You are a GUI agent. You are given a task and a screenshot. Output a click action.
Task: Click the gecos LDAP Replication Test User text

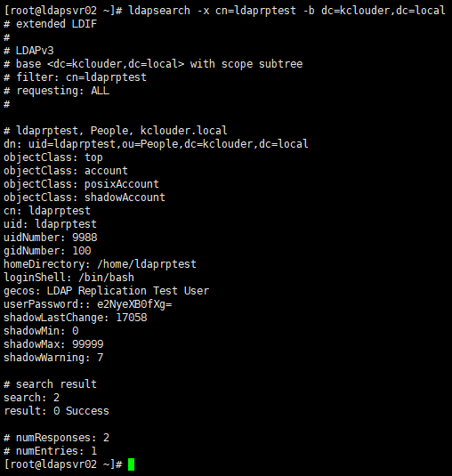pos(128,291)
